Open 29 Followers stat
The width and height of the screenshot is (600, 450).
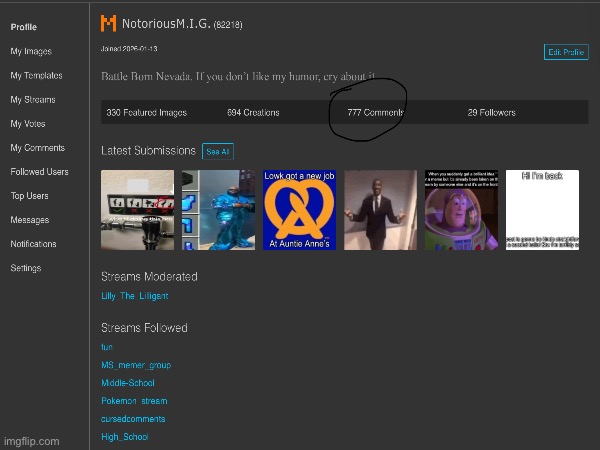[x=491, y=112]
